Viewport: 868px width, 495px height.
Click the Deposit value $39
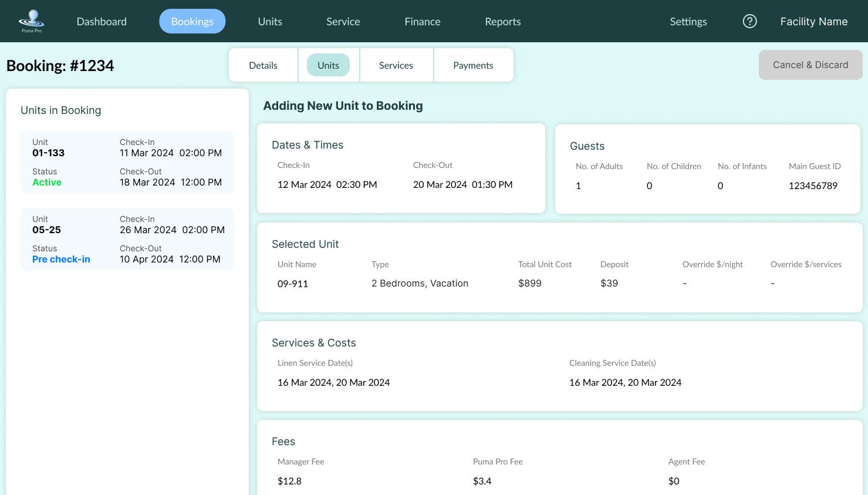(x=609, y=284)
